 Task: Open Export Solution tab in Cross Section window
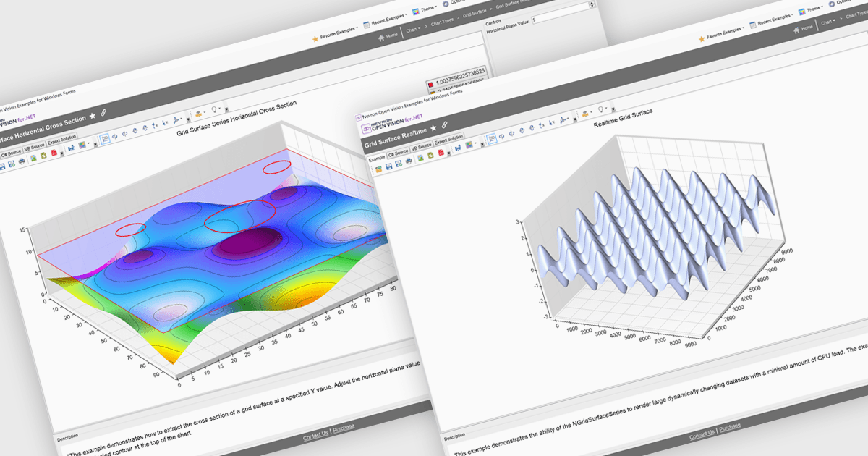point(61,140)
